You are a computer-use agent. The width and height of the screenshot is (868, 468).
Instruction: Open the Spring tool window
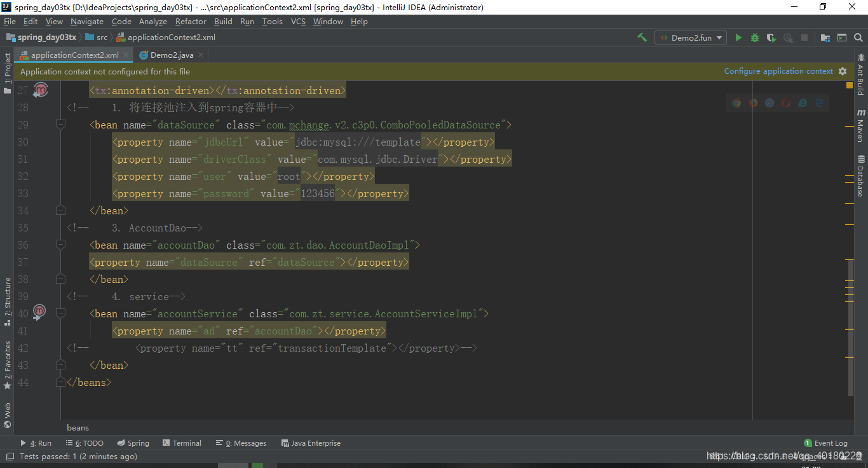pos(133,443)
